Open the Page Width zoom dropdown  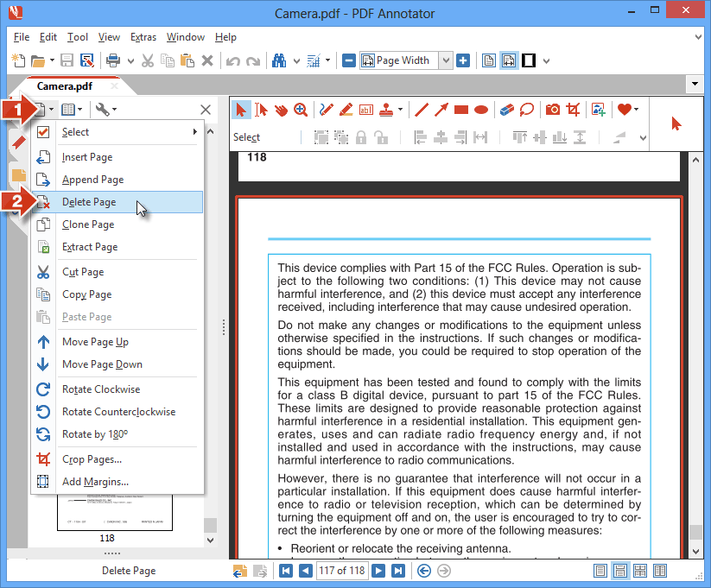point(446,60)
